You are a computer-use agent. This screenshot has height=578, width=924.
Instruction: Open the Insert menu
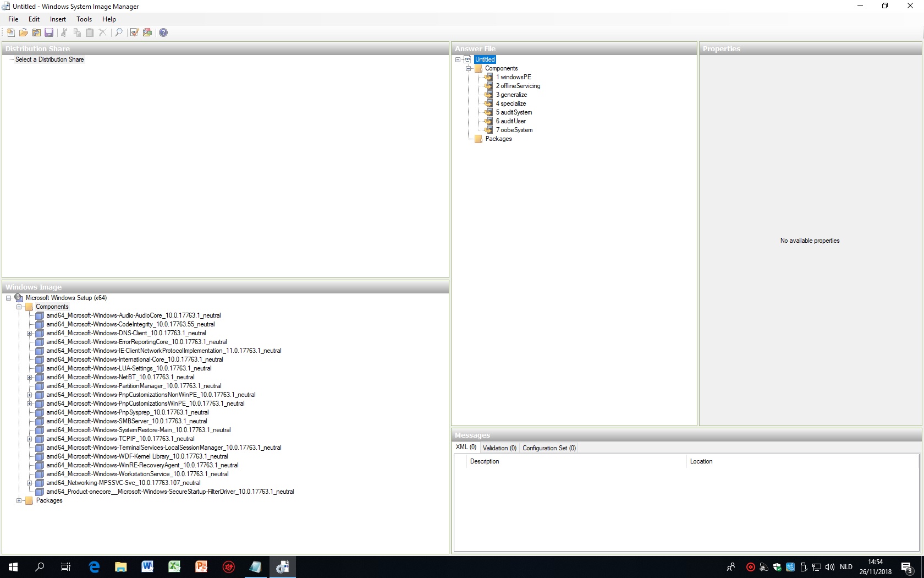pos(58,19)
